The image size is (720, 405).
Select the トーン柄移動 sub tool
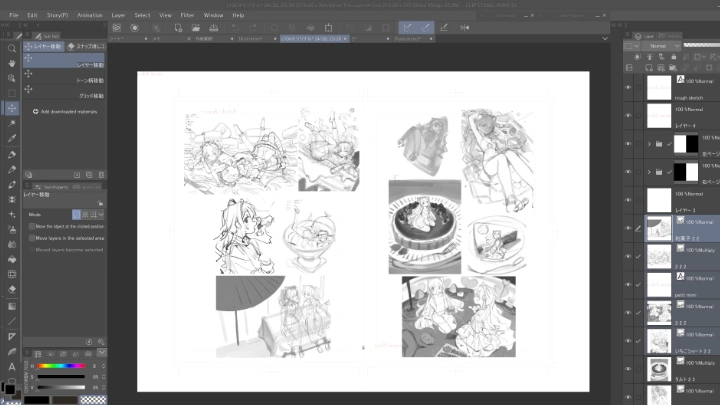[x=64, y=76]
